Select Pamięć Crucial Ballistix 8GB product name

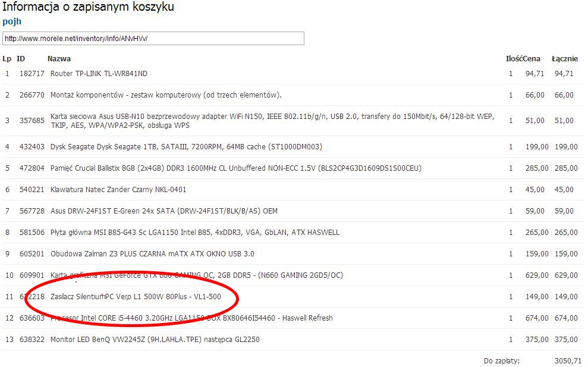click(x=236, y=168)
